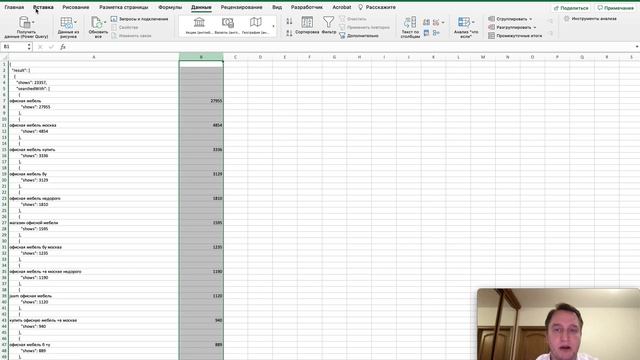Click the Refresh All icon
This screenshot has width=640, height=360.
96,22
